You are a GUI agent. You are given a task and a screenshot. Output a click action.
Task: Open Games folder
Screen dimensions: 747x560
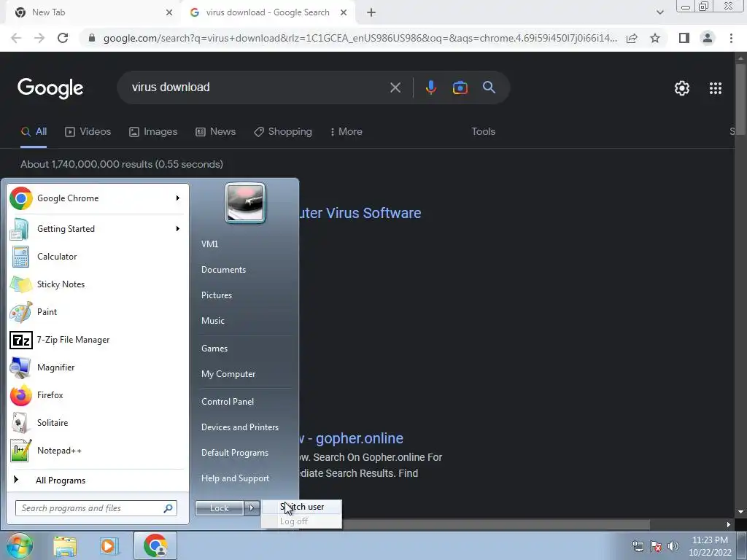[x=214, y=348]
